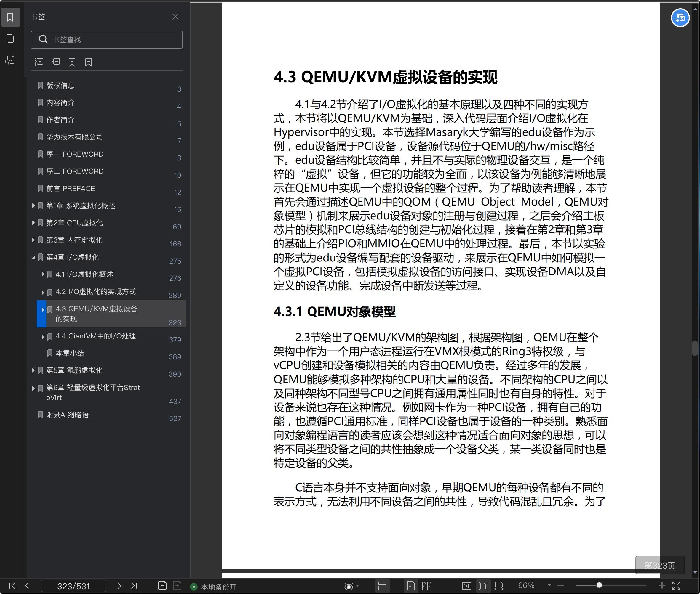
Task: Click the zoom slider handle
Action: (x=599, y=585)
